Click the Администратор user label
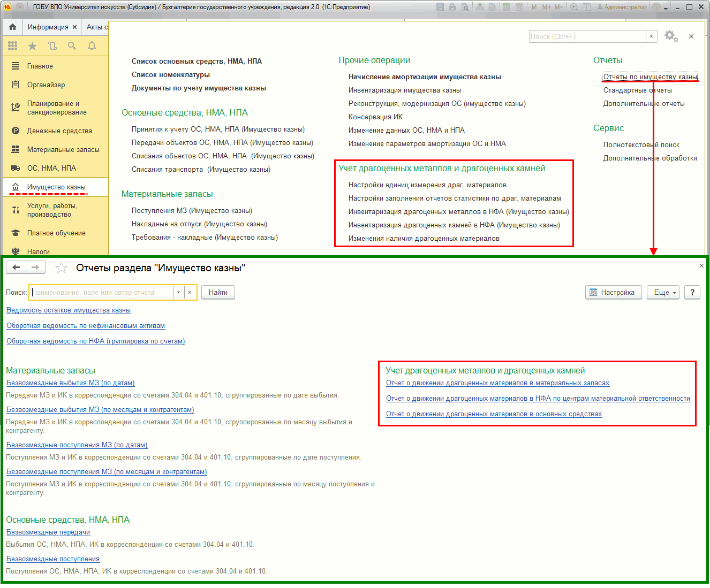The image size is (710, 588). (622, 7)
